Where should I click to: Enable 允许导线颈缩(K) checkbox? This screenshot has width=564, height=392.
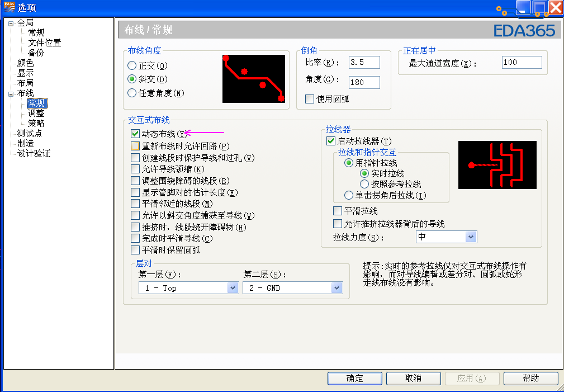tap(135, 169)
